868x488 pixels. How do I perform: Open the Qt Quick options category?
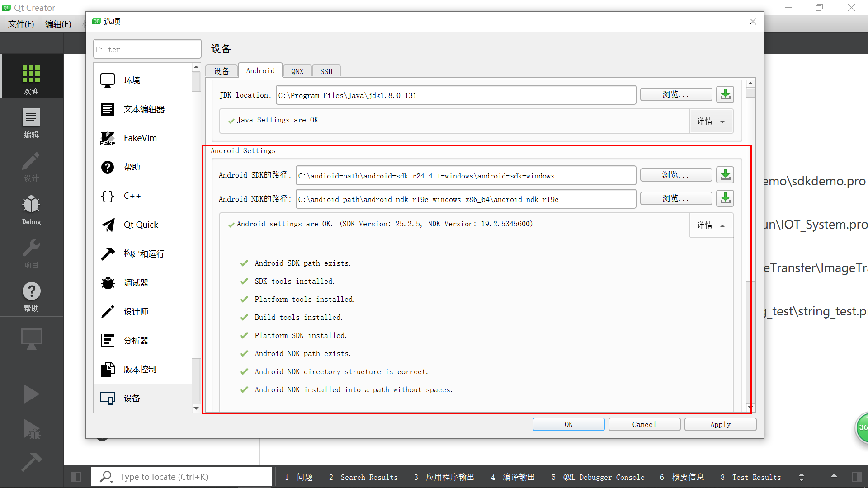tap(143, 225)
